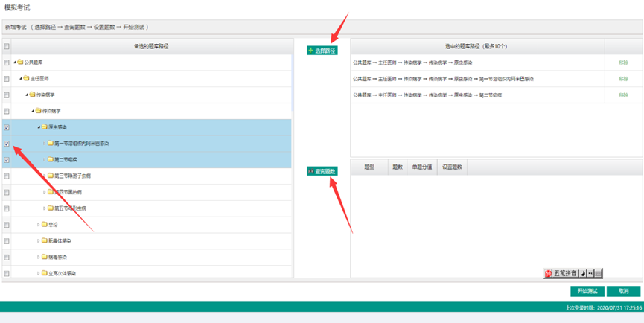The width and height of the screenshot is (644, 323).
Task: Remove the third selected path ending in 第二节
Action: 623,95
